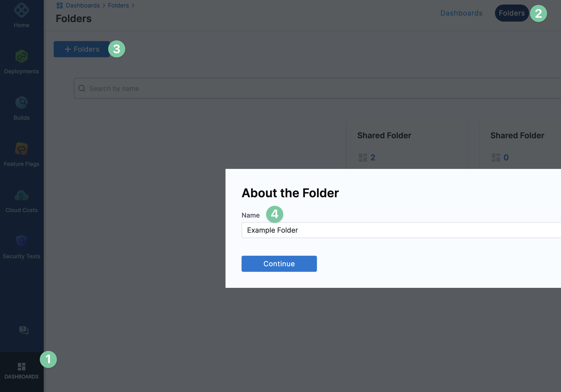The image size is (561, 392).
Task: Open Deployments module icon
Action: coord(21,56)
